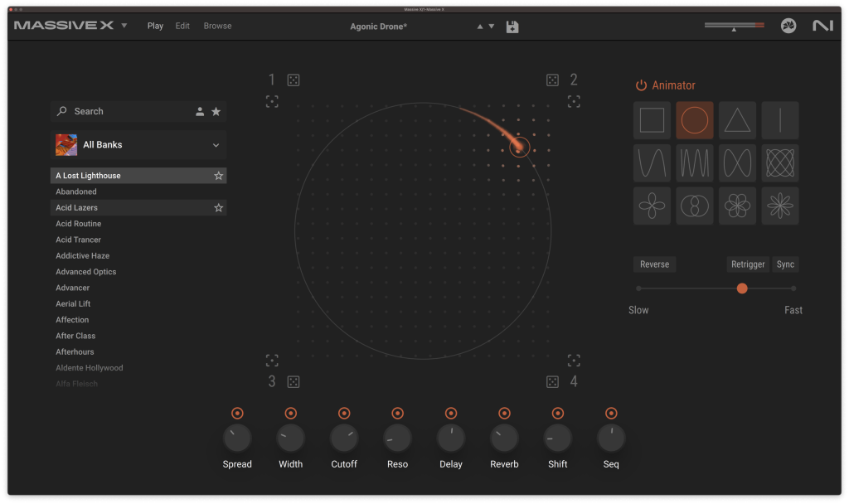Image resolution: width=849 pixels, height=504 pixels.
Task: Select the vertical line animator shape
Action: click(x=780, y=119)
